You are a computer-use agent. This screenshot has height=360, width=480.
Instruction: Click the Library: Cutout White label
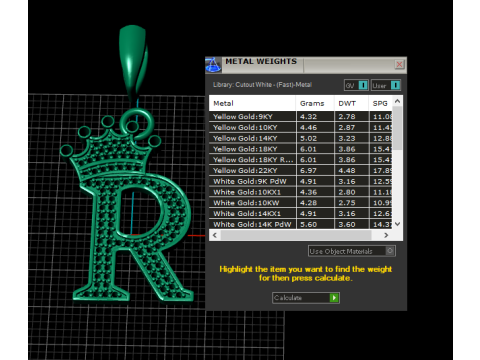point(262,85)
